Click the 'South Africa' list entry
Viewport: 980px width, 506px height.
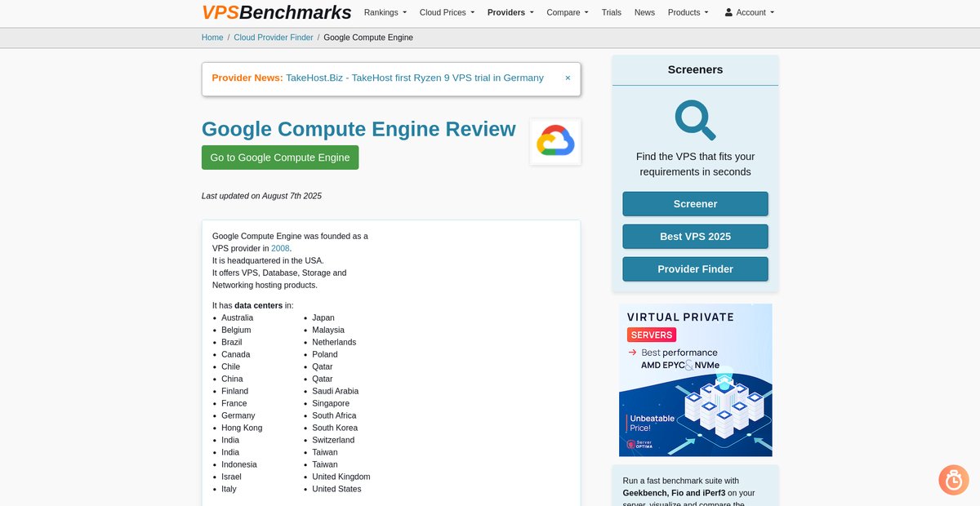coord(334,415)
